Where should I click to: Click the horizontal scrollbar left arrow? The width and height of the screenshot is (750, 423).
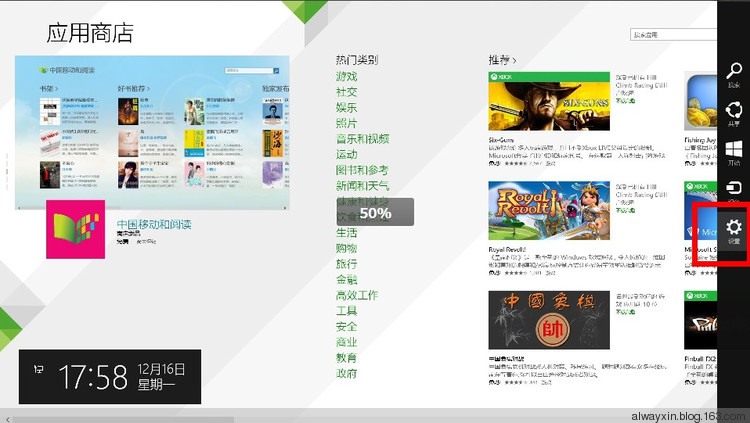click(7, 419)
